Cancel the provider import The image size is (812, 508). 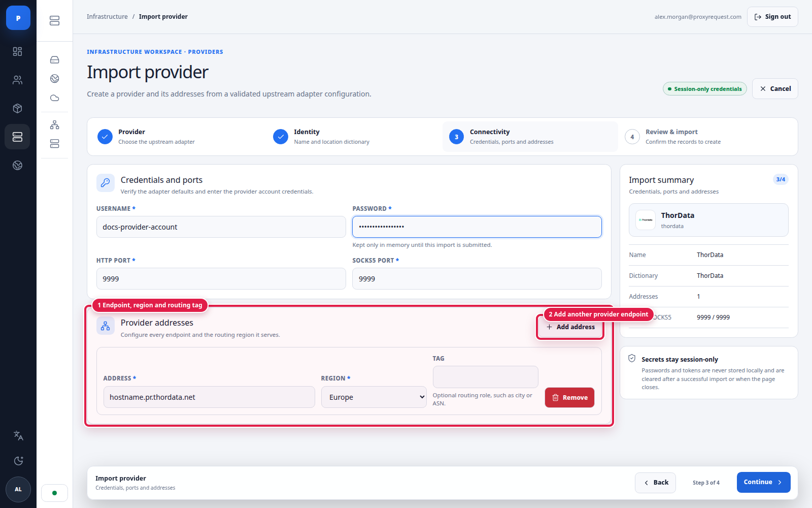[x=775, y=89]
